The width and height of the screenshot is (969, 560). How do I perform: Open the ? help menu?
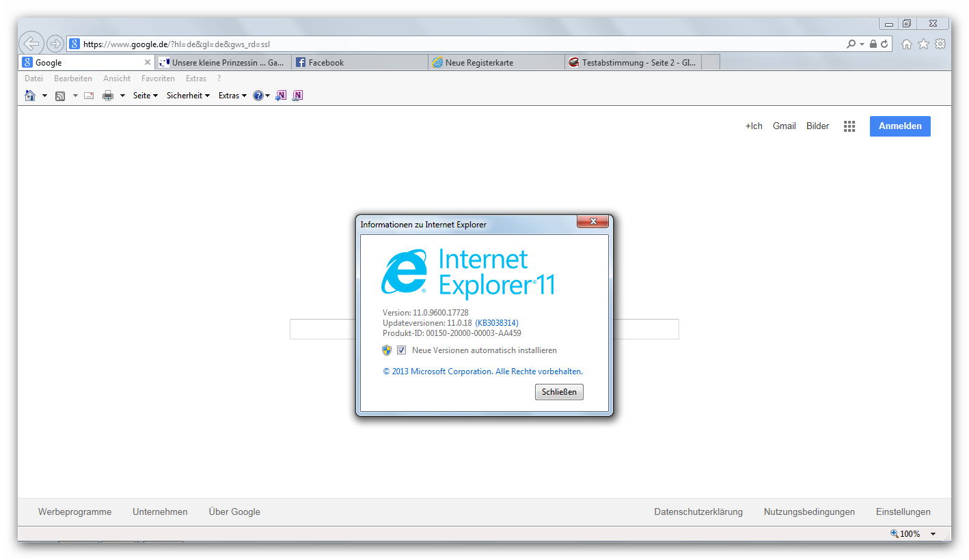coord(219,79)
